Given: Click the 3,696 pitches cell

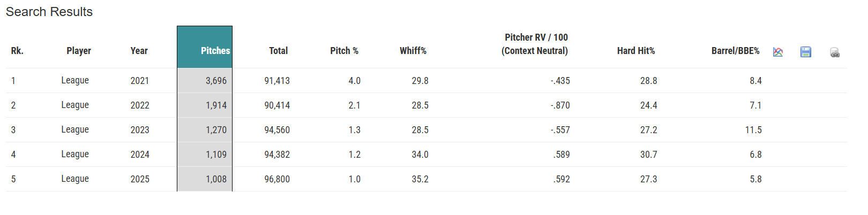Looking at the screenshot, I should click(x=216, y=81).
